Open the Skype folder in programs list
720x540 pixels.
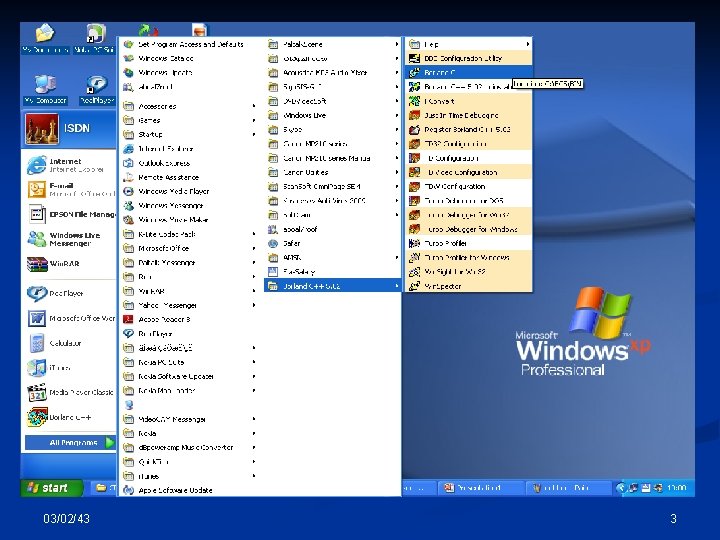point(332,129)
